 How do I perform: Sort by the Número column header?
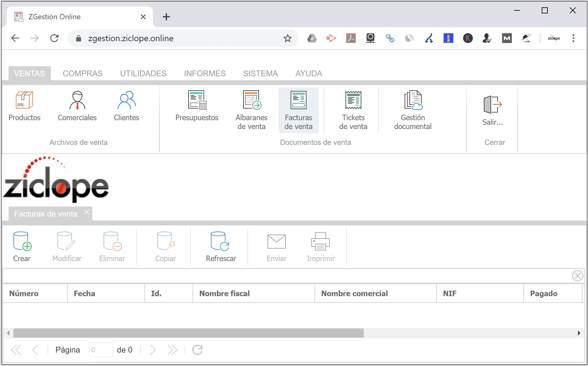coord(35,293)
